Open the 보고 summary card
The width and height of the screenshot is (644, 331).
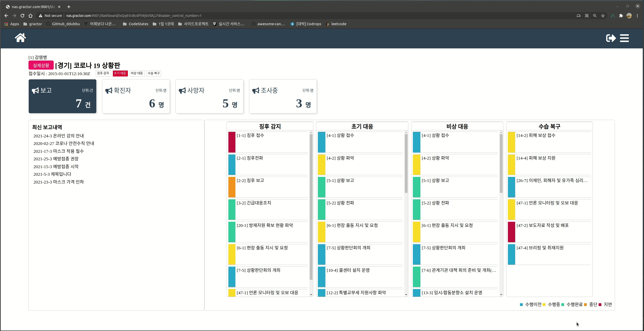[x=62, y=96]
